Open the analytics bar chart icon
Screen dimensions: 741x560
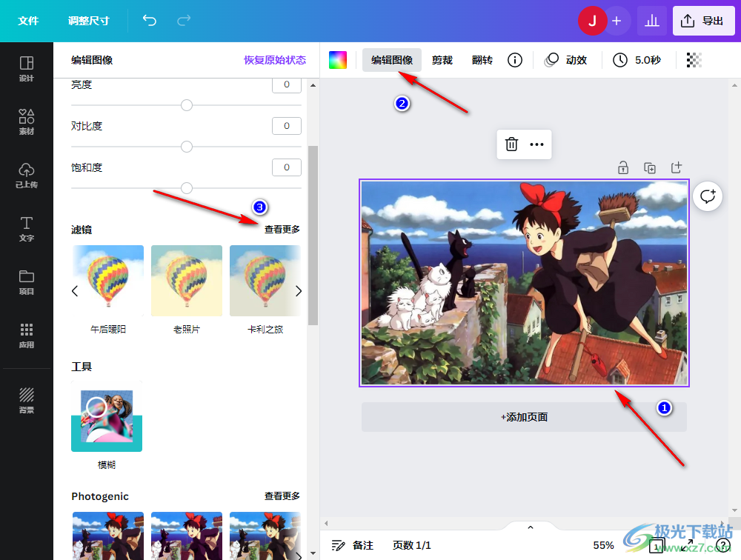click(x=651, y=21)
